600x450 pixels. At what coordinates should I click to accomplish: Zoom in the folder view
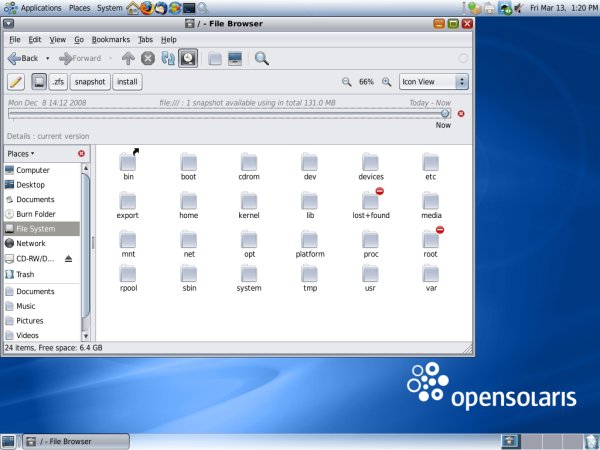pos(386,82)
